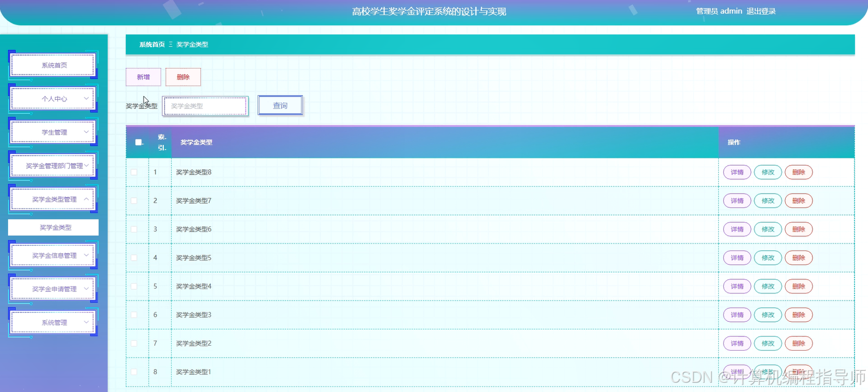Image resolution: width=868 pixels, height=392 pixels.
Task: Check the box for 奖学金类型3 row
Action: coord(134,315)
